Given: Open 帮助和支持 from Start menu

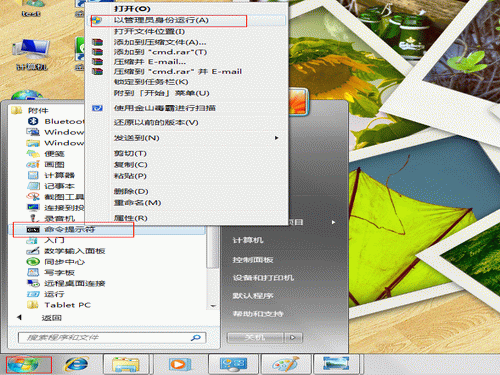Looking at the screenshot, I should pyautogui.click(x=258, y=314).
